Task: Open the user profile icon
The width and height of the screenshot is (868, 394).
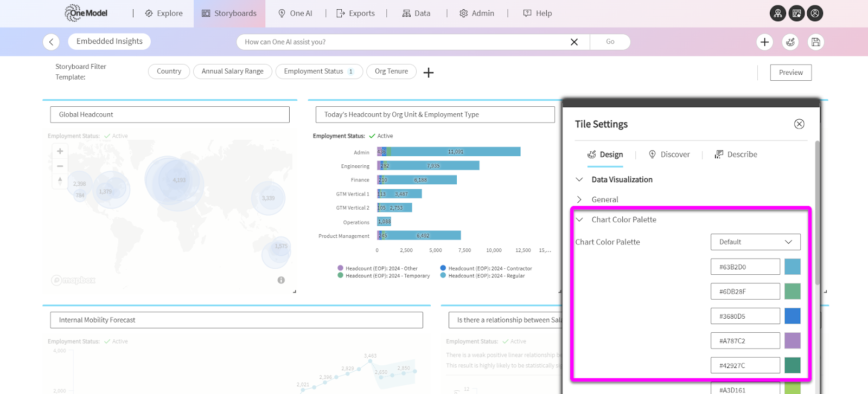Action: click(x=815, y=14)
